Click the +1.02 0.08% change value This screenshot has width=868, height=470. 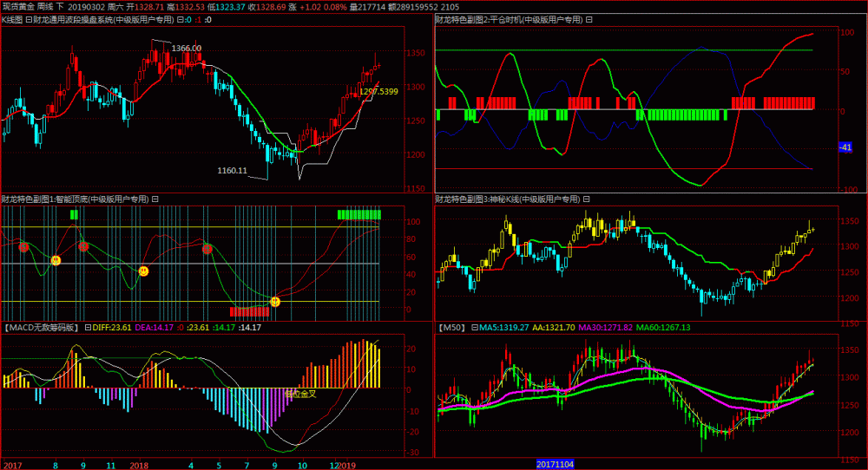[x=323, y=7]
